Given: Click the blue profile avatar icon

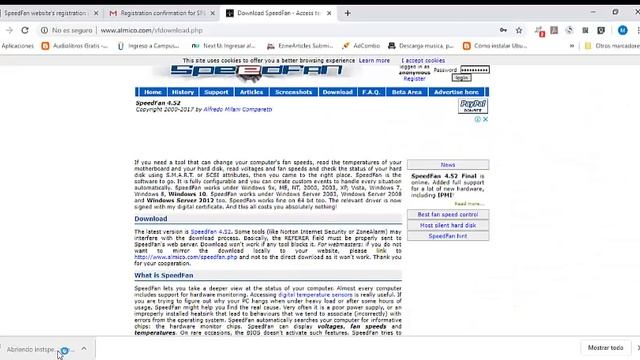Looking at the screenshot, I should [x=622, y=30].
